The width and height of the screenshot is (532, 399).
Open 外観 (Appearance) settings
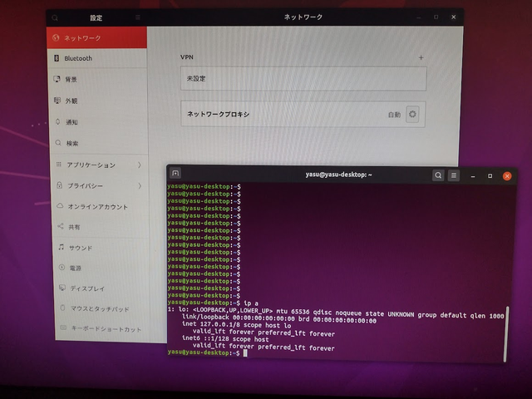coord(98,101)
